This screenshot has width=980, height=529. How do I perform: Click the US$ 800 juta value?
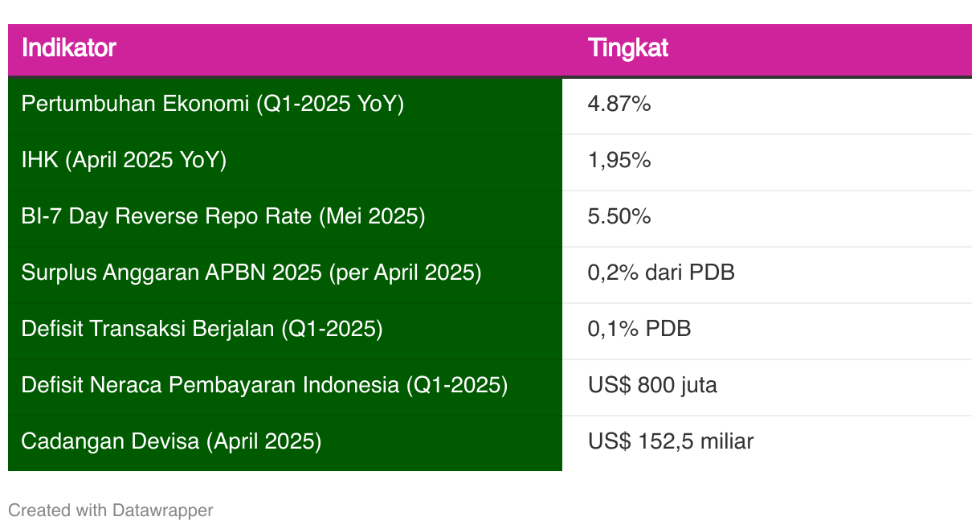click(652, 385)
